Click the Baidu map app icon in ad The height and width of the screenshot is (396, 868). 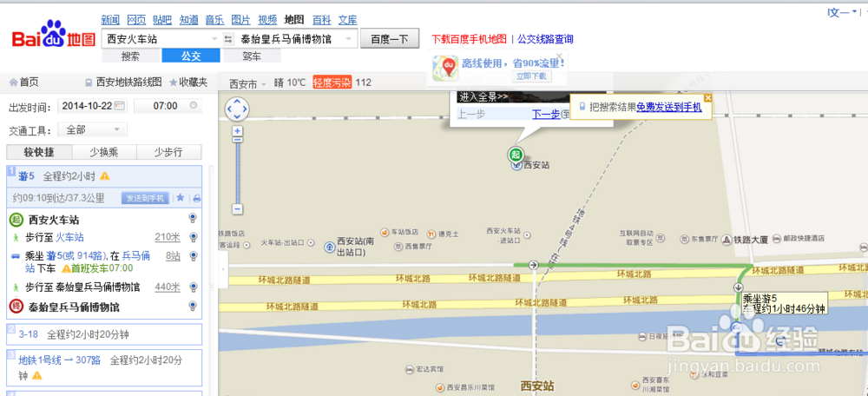pyautogui.click(x=445, y=68)
